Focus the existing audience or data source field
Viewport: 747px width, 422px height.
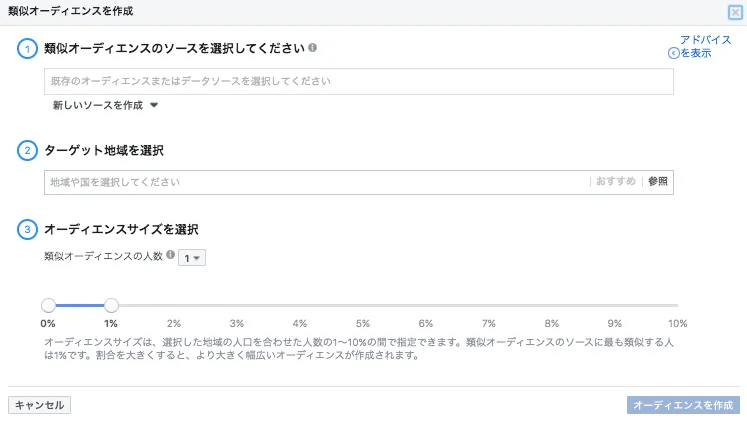pos(359,81)
